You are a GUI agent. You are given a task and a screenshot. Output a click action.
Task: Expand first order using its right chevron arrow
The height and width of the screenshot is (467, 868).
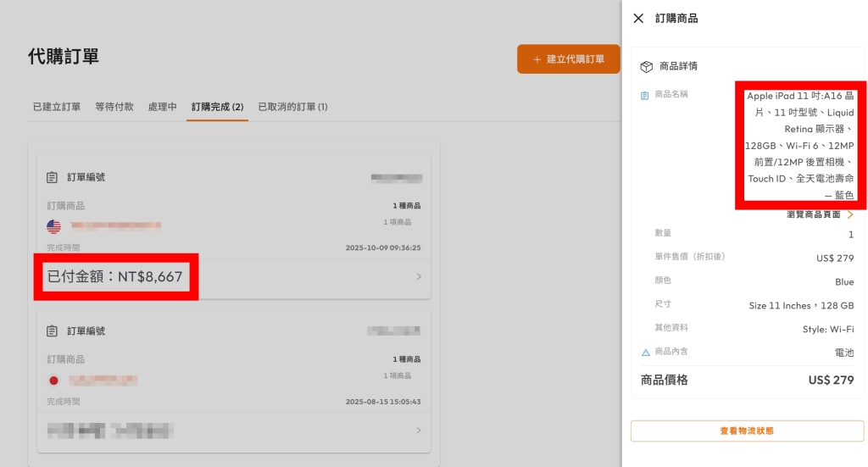pyautogui.click(x=419, y=276)
